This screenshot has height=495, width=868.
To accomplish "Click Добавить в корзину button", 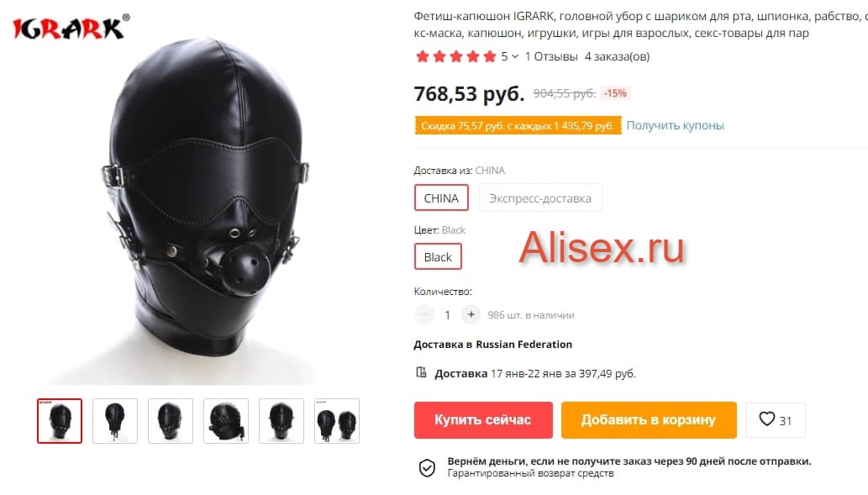I will tap(649, 419).
